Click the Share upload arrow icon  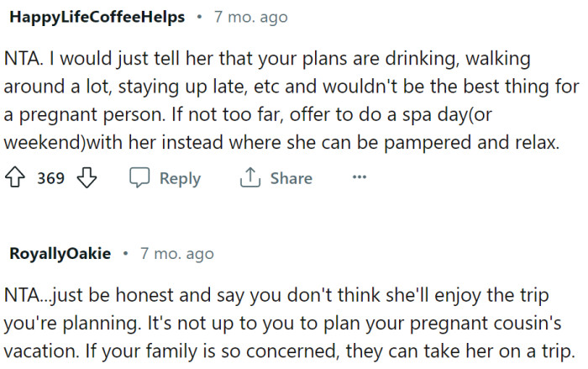point(249,178)
